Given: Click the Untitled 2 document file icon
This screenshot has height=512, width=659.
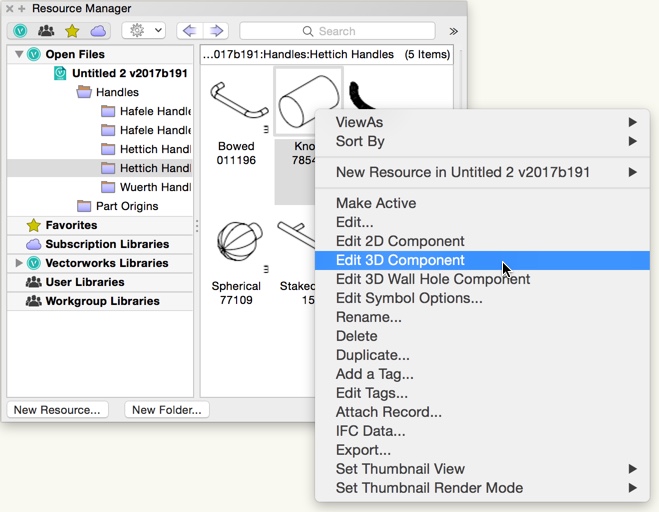Looking at the screenshot, I should (x=61, y=73).
